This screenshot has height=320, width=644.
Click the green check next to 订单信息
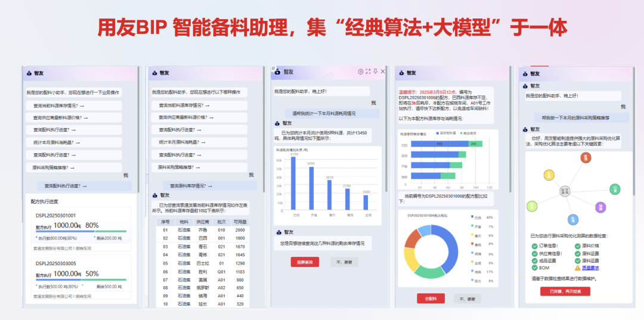pyautogui.click(x=534, y=246)
